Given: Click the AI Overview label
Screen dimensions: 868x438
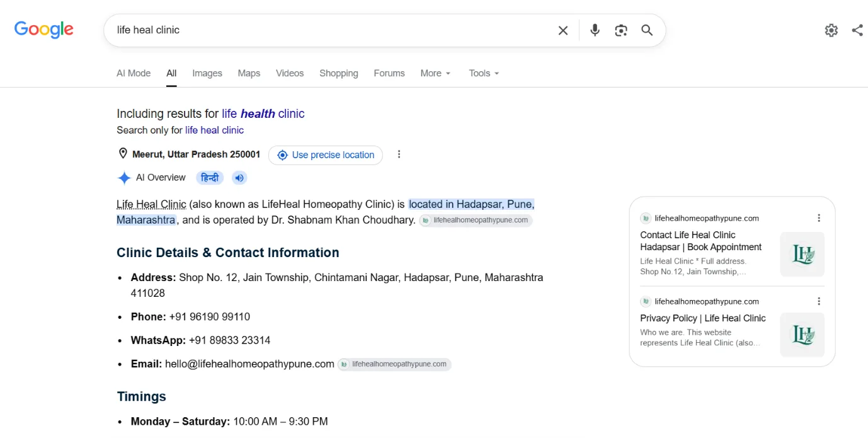Looking at the screenshot, I should tap(161, 178).
